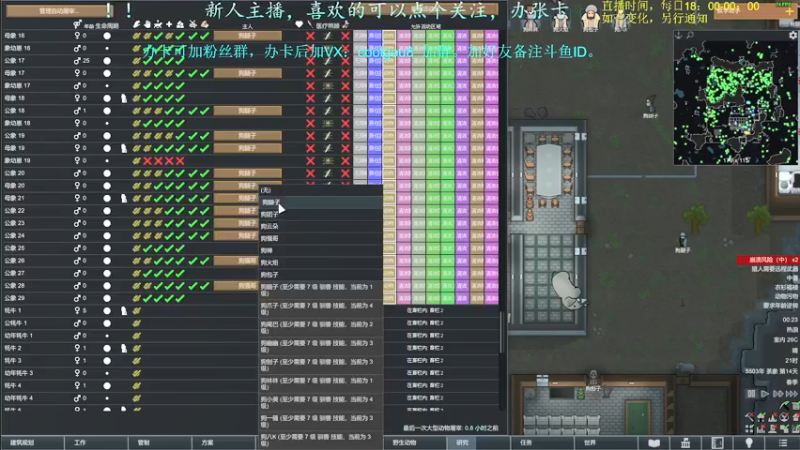800x450 pixels.
Task: Open owner dropdown for 母象 16
Action: pyautogui.click(x=247, y=36)
